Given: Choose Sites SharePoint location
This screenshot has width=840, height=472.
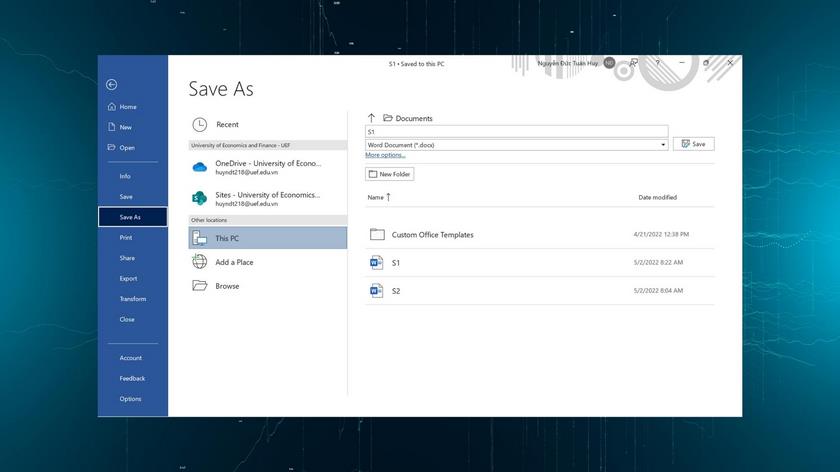Looking at the screenshot, I should pos(267,198).
